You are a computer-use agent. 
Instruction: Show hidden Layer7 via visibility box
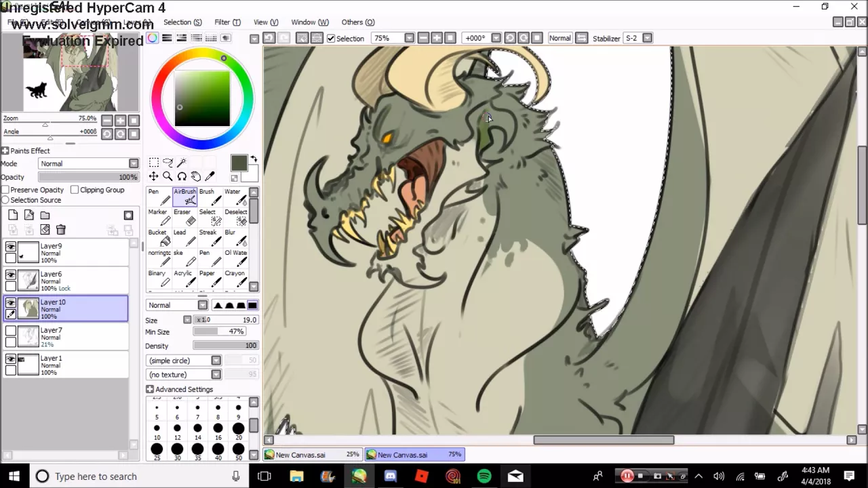[11, 331]
